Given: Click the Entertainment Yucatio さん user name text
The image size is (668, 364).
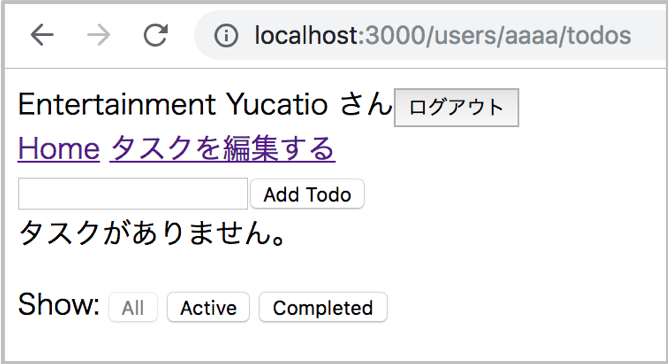Looking at the screenshot, I should point(204,104).
